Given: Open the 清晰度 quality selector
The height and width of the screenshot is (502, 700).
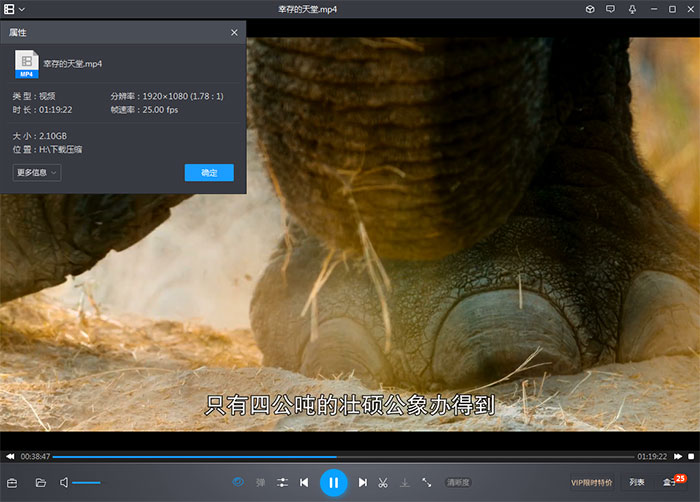Looking at the screenshot, I should (458, 483).
